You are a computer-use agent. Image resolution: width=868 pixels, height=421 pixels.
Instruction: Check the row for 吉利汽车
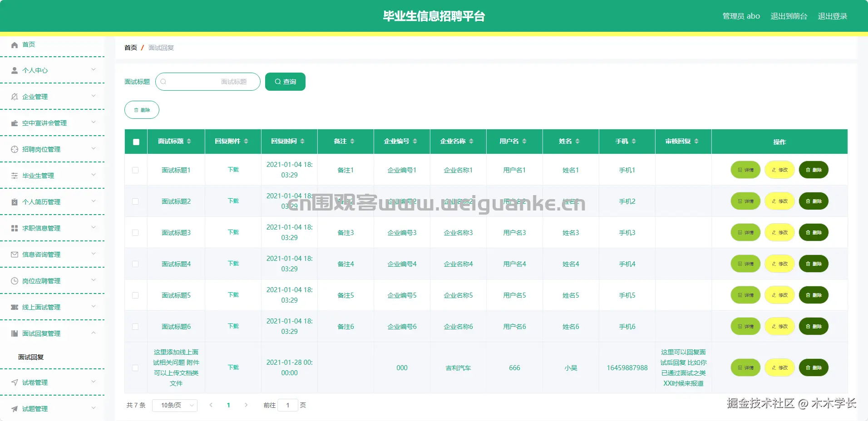coord(135,368)
